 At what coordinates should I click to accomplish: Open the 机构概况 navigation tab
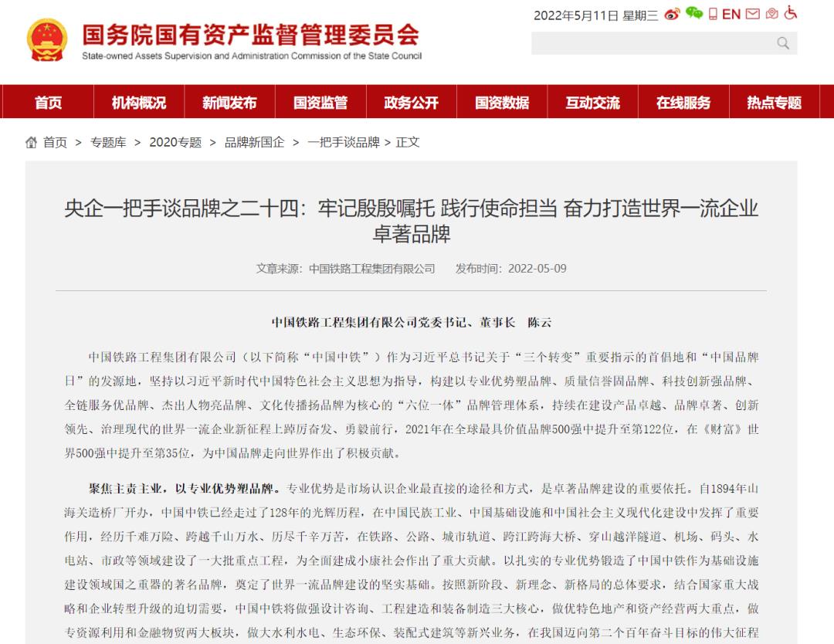point(139,102)
